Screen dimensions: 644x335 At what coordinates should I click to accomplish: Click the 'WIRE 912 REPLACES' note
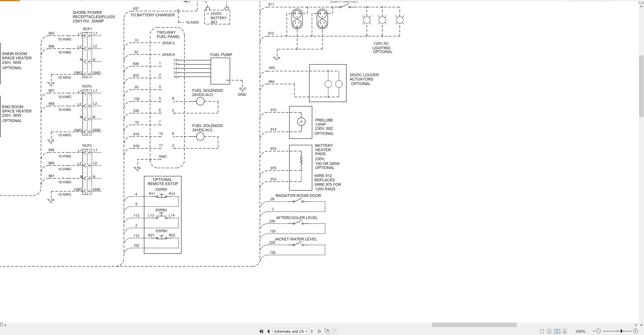point(325,178)
